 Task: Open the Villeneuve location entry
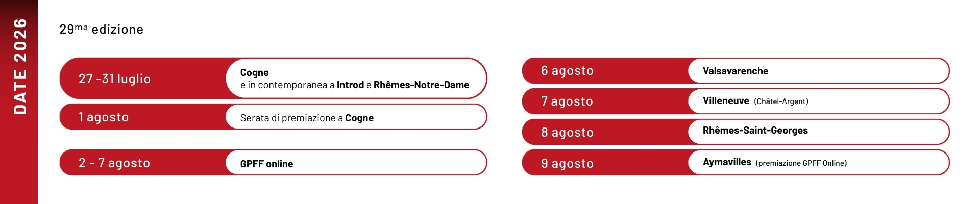(x=725, y=101)
